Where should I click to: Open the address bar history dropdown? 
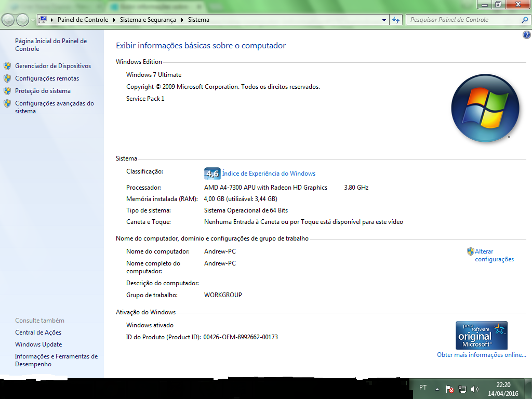pos(384,20)
